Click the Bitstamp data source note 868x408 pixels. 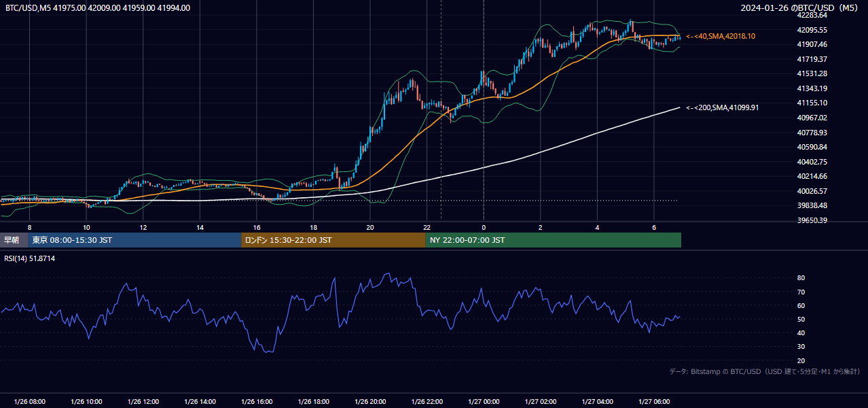coord(765,371)
